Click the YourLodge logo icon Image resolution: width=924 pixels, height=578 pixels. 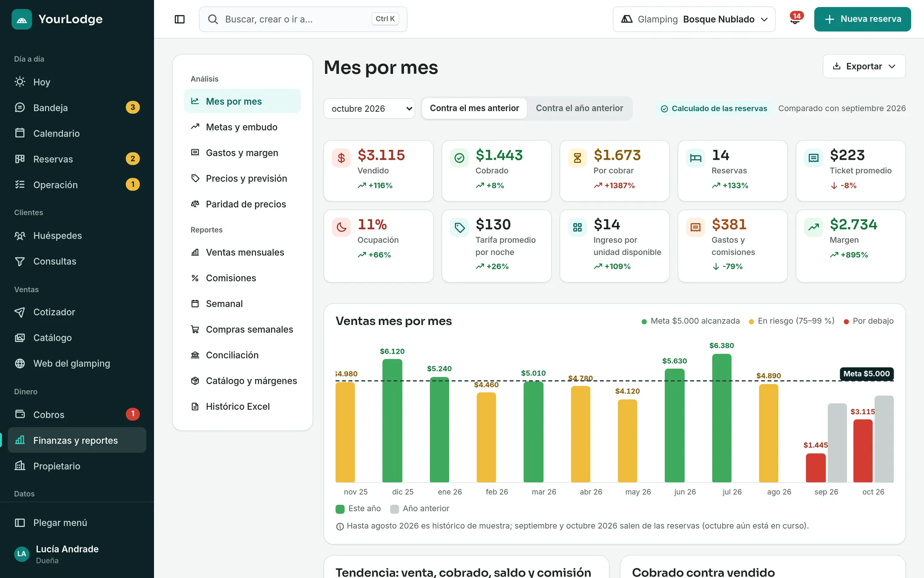point(22,19)
